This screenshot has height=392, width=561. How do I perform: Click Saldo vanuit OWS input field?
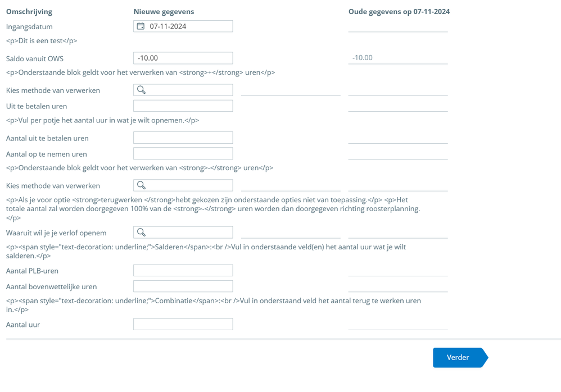183,58
